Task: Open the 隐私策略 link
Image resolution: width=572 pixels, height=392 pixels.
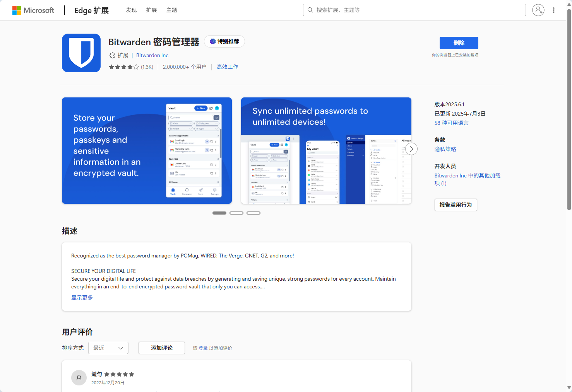Action: click(x=445, y=149)
